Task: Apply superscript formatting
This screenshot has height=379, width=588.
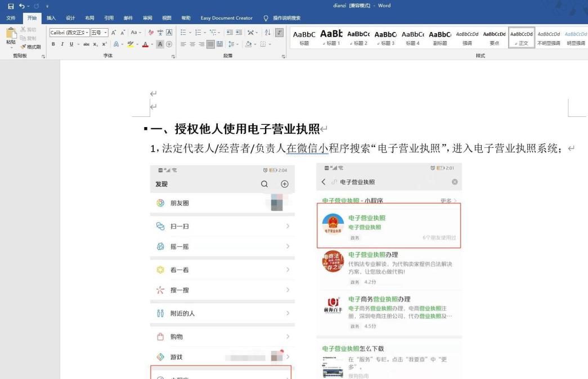Action: [105, 44]
